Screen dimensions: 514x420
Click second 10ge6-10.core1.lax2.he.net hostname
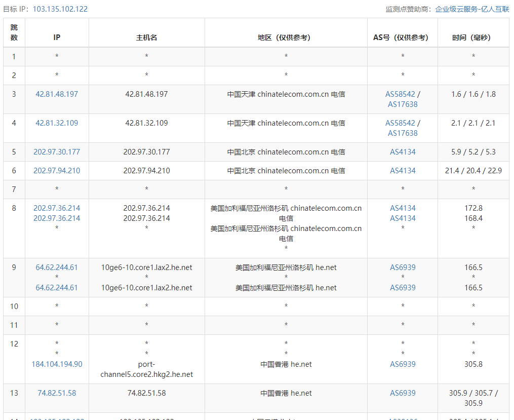pos(146,288)
